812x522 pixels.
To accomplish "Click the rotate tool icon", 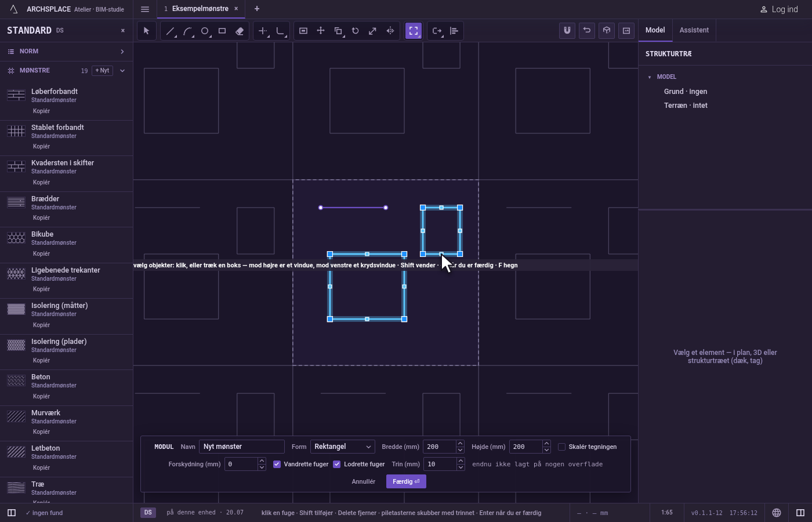I will (x=356, y=31).
